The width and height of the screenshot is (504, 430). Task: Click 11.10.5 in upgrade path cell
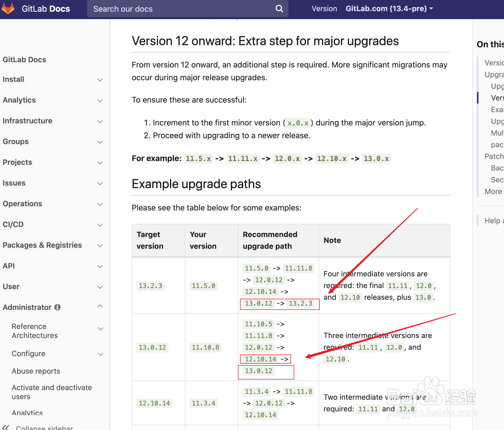tap(259, 324)
